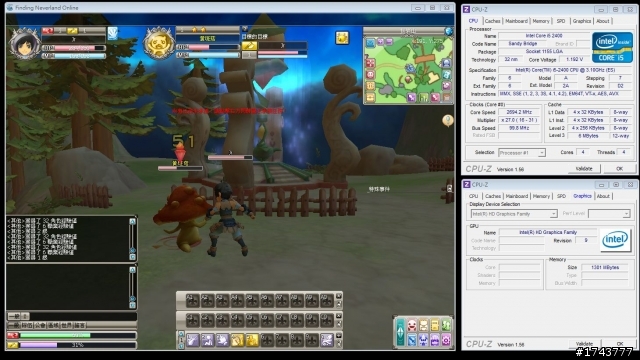Switch hotbar page up arrow
This screenshot has height=360, width=640.
pyautogui.click(x=181, y=334)
